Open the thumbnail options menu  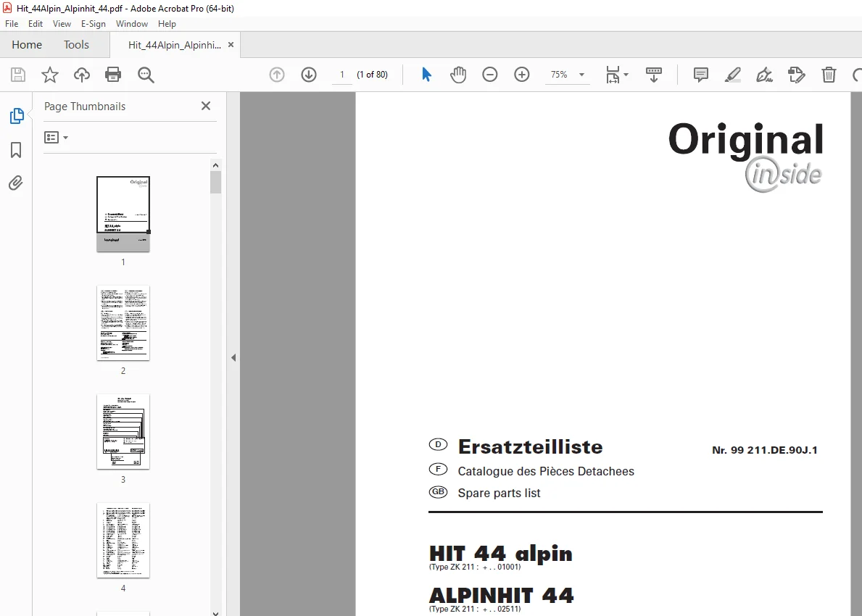[x=56, y=138]
